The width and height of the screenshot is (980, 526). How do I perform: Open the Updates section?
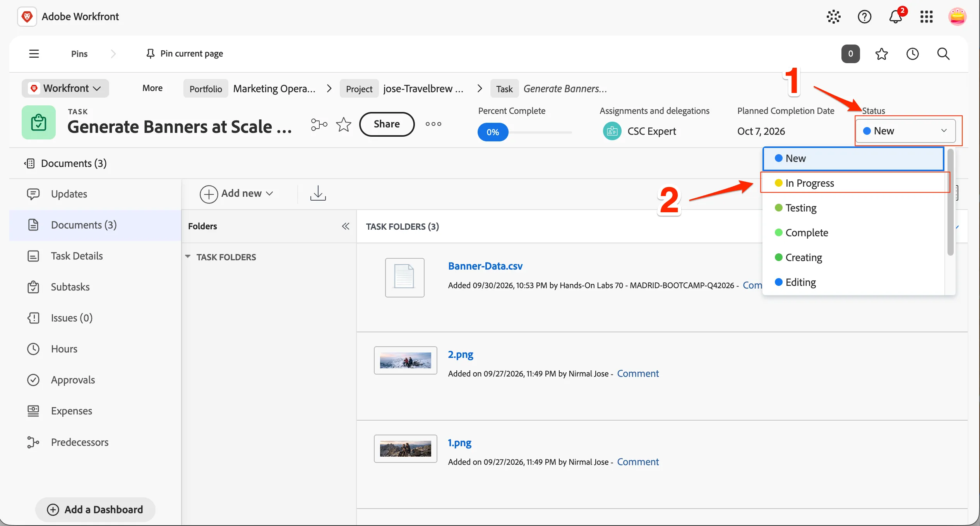[x=95, y=194]
